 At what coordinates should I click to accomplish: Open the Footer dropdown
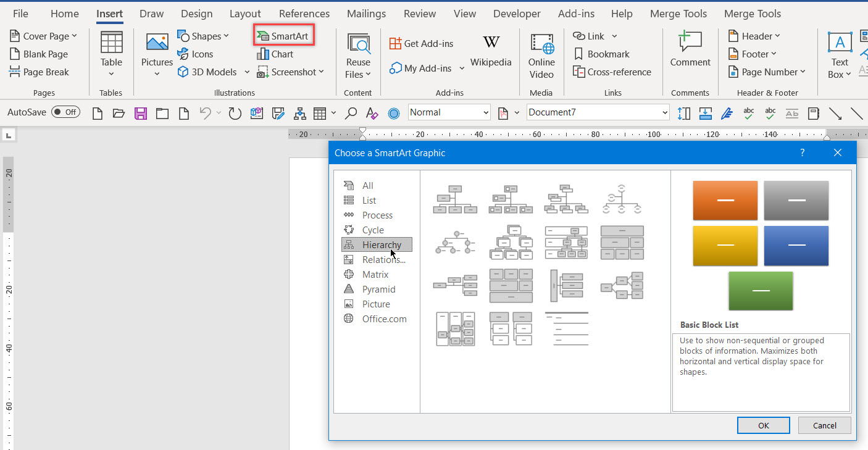[x=774, y=54]
